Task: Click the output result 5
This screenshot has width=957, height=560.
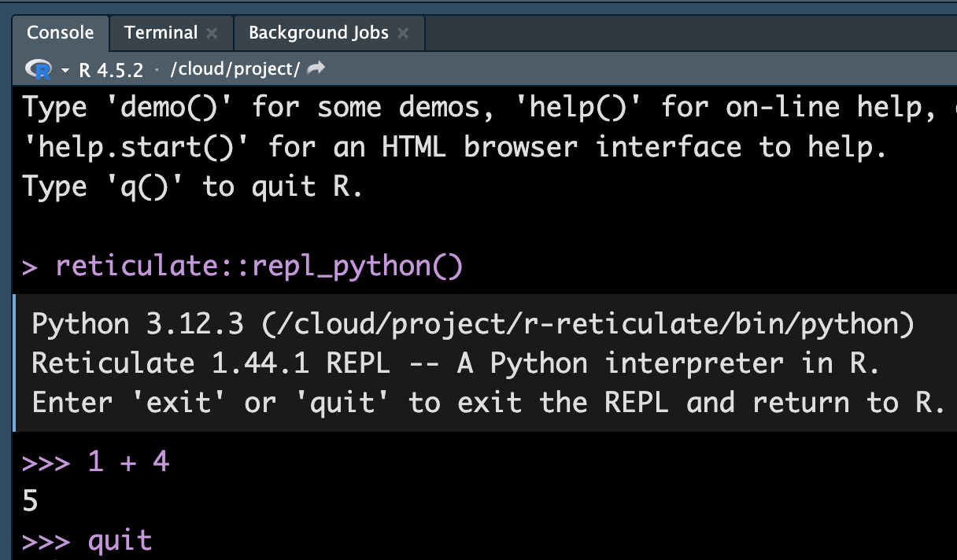Action: (x=30, y=501)
